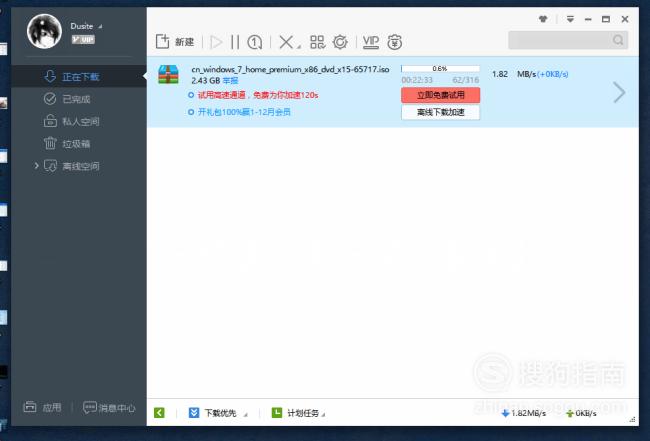Open the 私人空间 sidebar item
This screenshot has width=650, height=441.
tap(78, 121)
